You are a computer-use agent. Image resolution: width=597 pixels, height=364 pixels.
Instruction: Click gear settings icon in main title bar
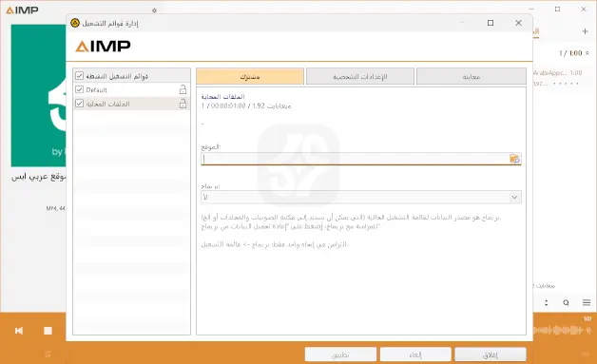coord(154,10)
